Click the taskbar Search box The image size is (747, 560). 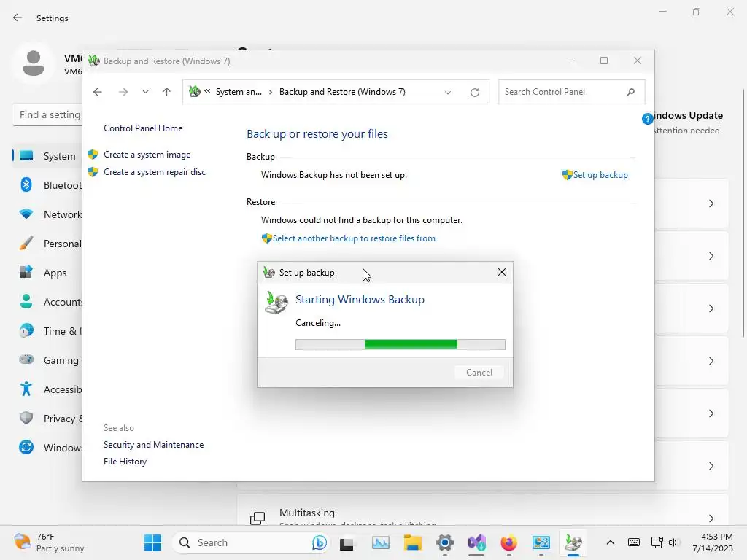(x=252, y=542)
